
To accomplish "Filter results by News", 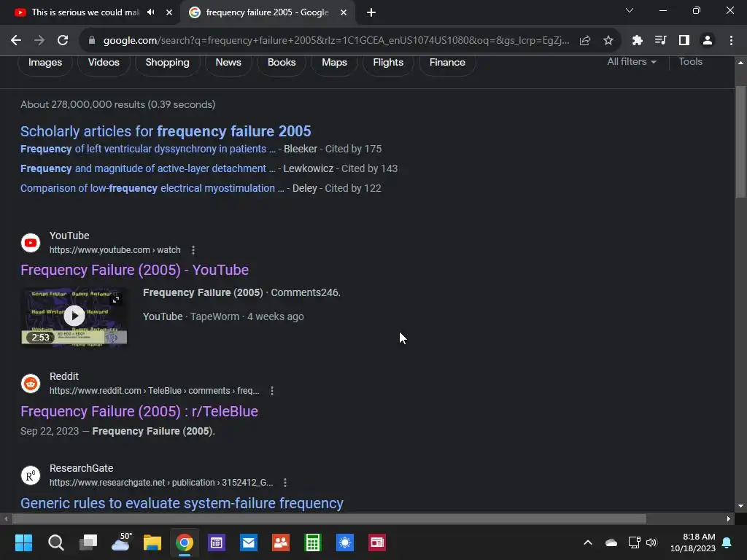I will click(228, 63).
